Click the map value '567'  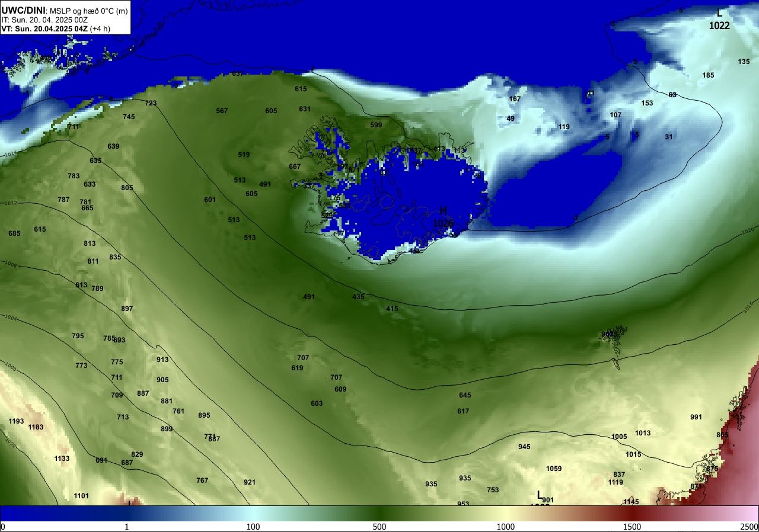pyautogui.click(x=222, y=111)
